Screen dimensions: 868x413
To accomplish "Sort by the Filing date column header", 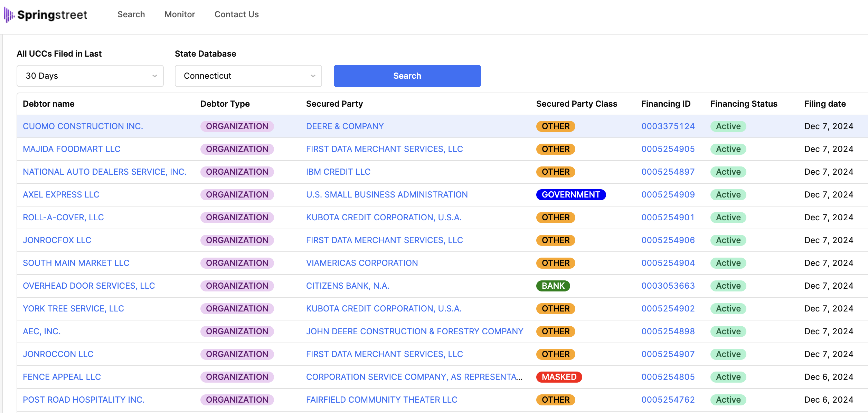I will coord(825,104).
